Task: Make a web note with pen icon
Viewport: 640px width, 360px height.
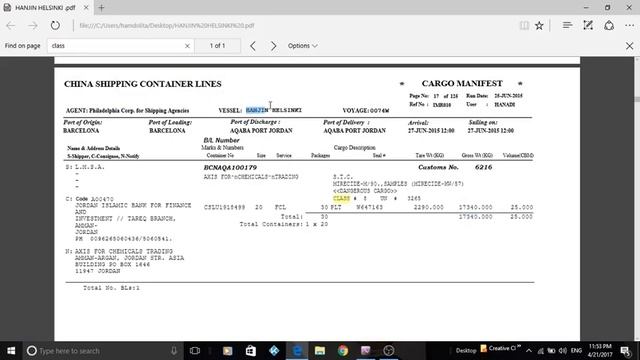Action: tap(588, 25)
